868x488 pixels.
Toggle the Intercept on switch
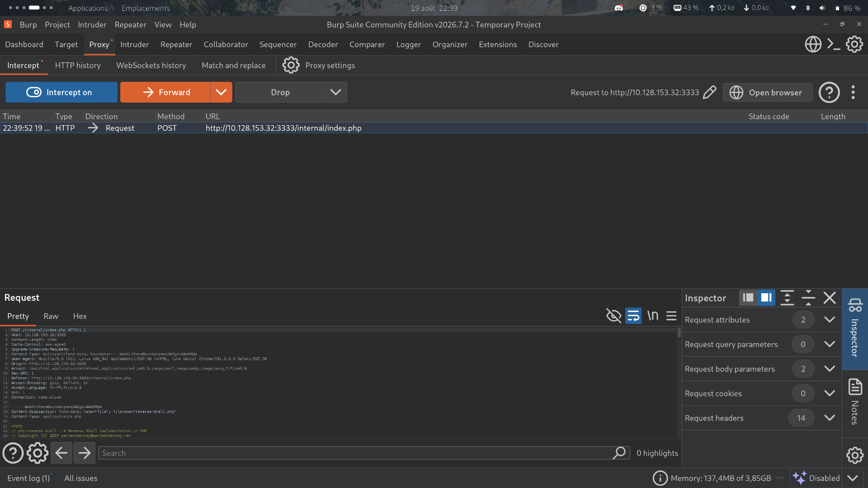coord(61,92)
